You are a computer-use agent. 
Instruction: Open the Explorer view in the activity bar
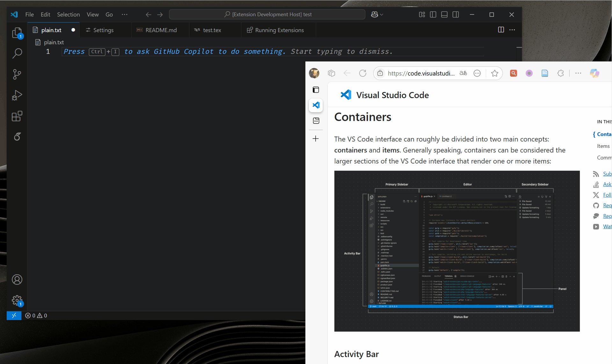[x=17, y=33]
